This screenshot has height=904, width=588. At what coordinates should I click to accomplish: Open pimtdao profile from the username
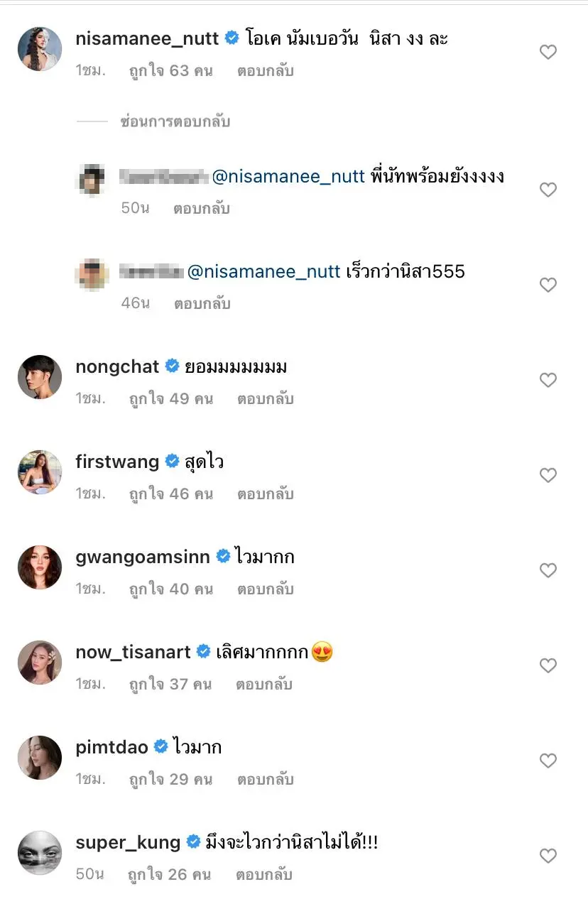click(111, 747)
